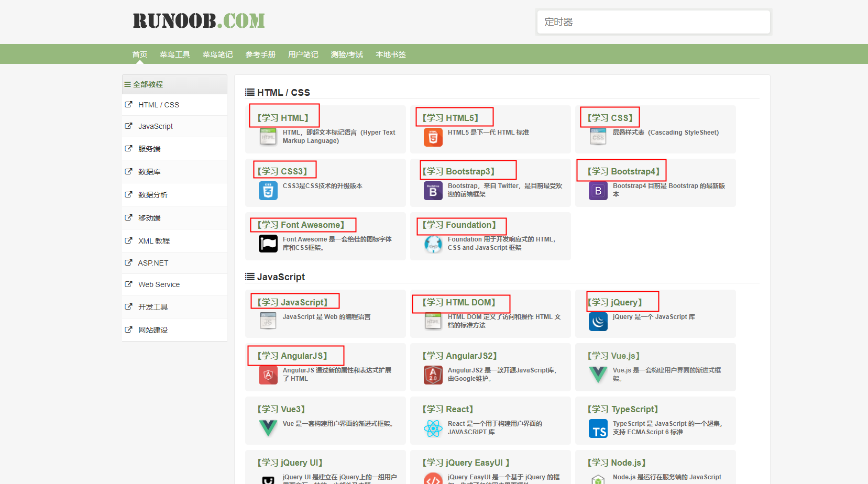Open the 【学习 HTML5】 tutorial title
868x484 pixels.
coord(451,118)
